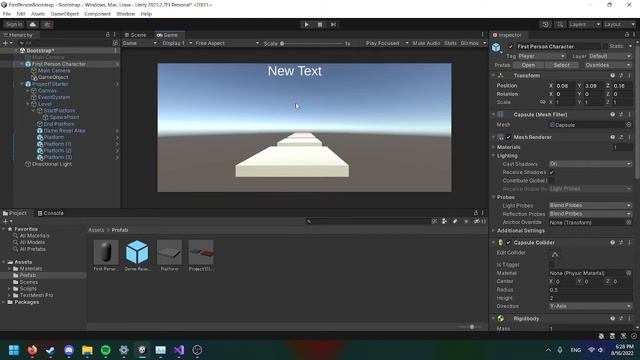
Task: Open the Layer dropdown showing Default
Action: click(610, 56)
